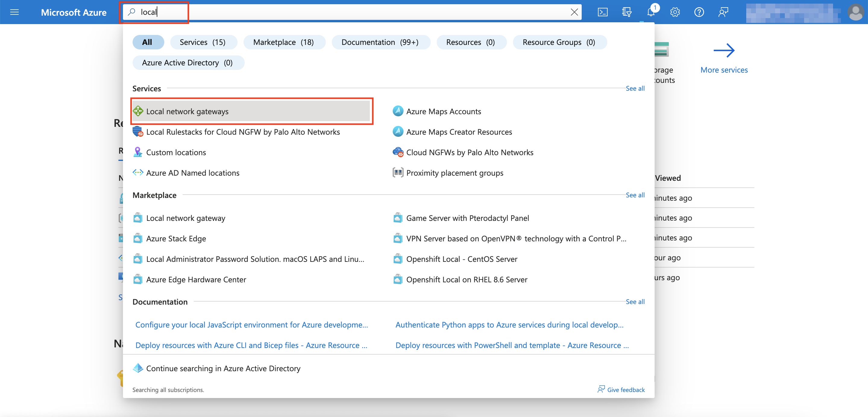Clear the search box with X
This screenshot has height=417, width=868.
click(574, 12)
